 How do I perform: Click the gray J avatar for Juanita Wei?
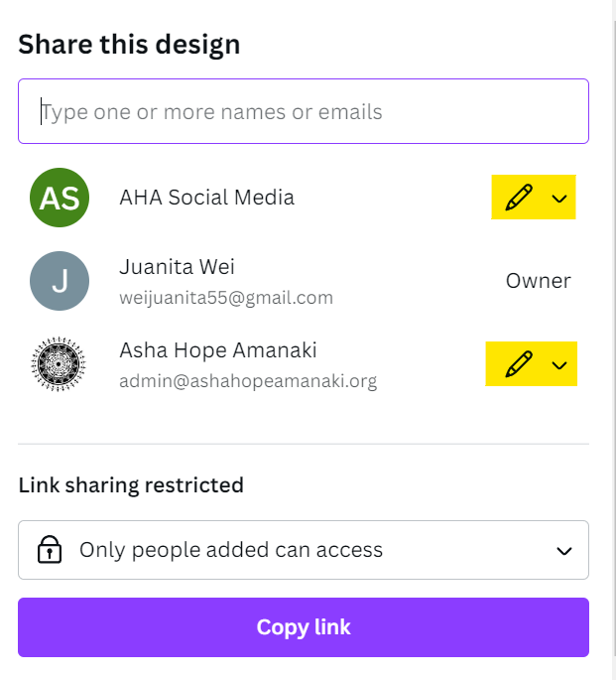60,281
